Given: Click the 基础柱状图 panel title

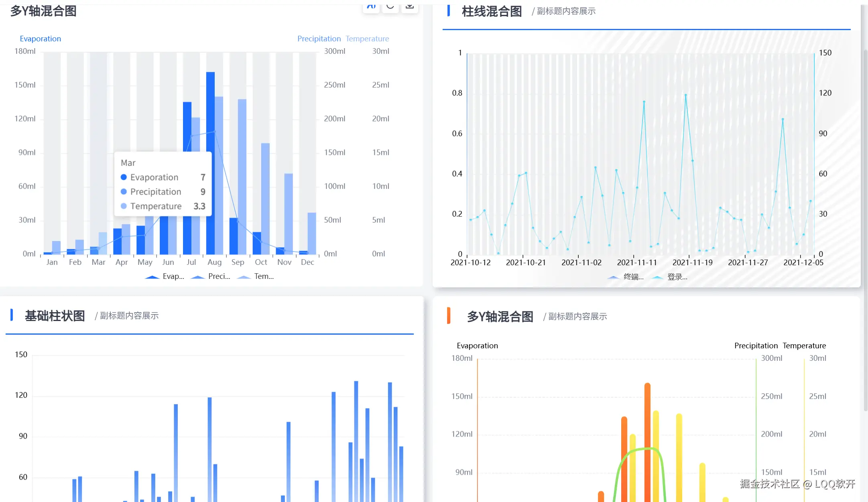Looking at the screenshot, I should tap(55, 316).
